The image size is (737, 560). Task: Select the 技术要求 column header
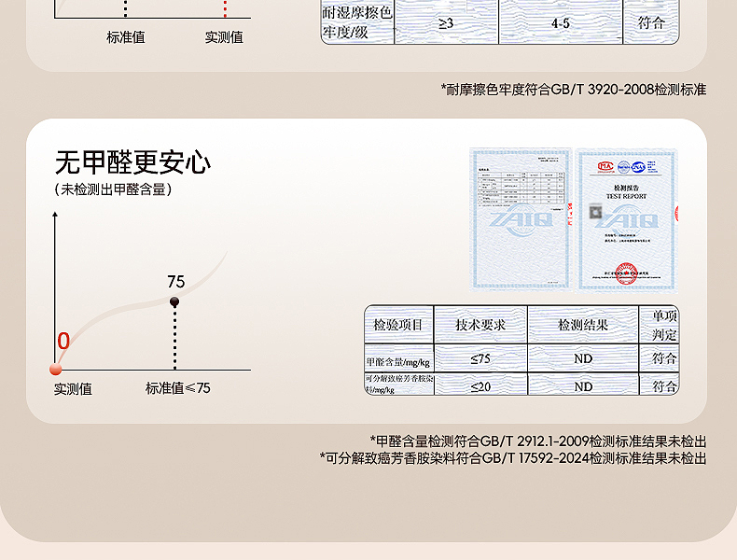coord(480,325)
